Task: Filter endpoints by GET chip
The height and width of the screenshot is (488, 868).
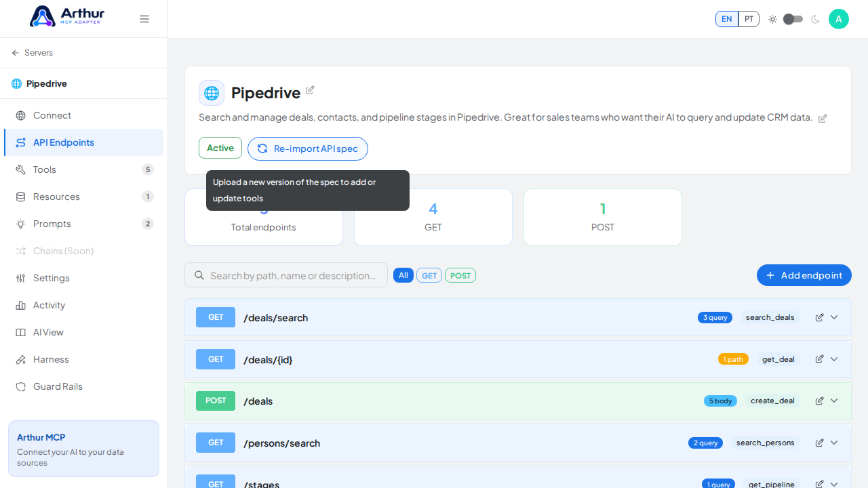Action: click(429, 275)
